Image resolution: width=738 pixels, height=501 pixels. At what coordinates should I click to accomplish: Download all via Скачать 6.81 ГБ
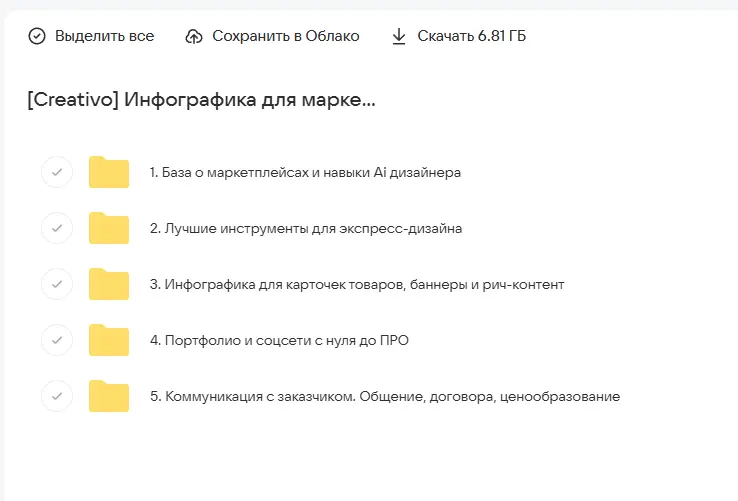coord(472,36)
